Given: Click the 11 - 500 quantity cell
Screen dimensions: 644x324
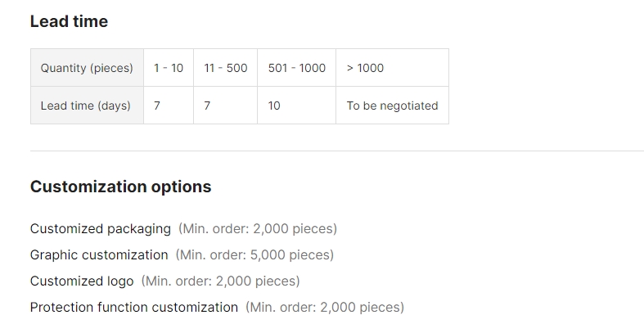Looking at the screenshot, I should 226,68.
